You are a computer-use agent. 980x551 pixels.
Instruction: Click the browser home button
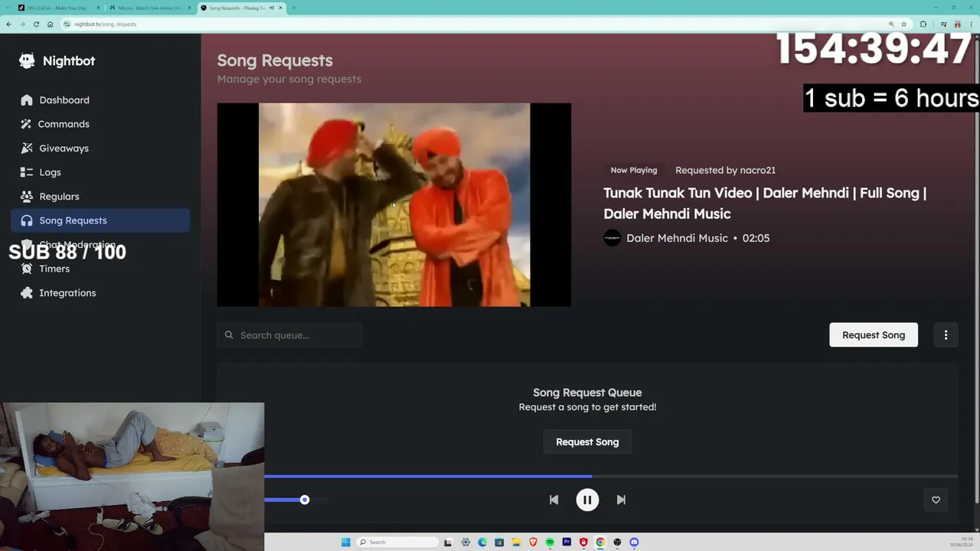pyautogui.click(x=50, y=24)
